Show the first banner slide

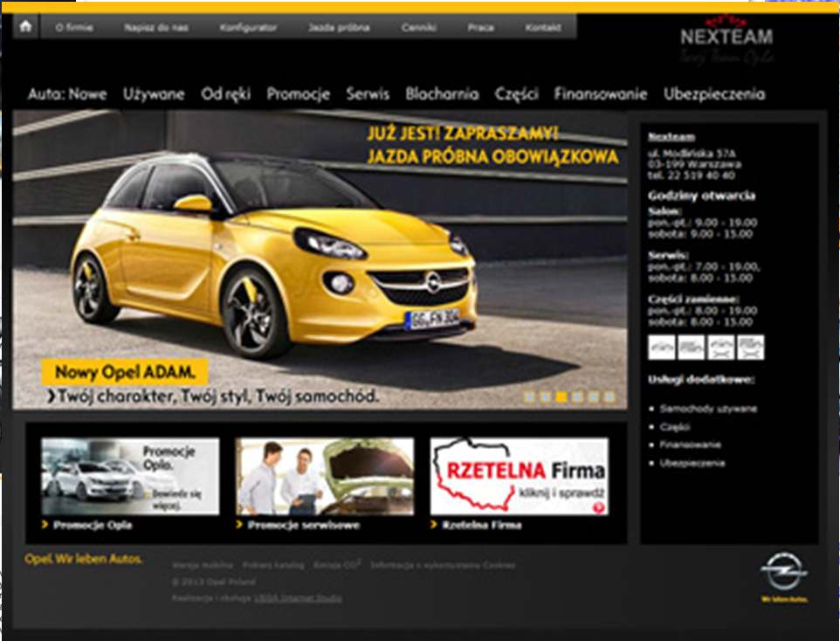pyautogui.click(x=529, y=397)
